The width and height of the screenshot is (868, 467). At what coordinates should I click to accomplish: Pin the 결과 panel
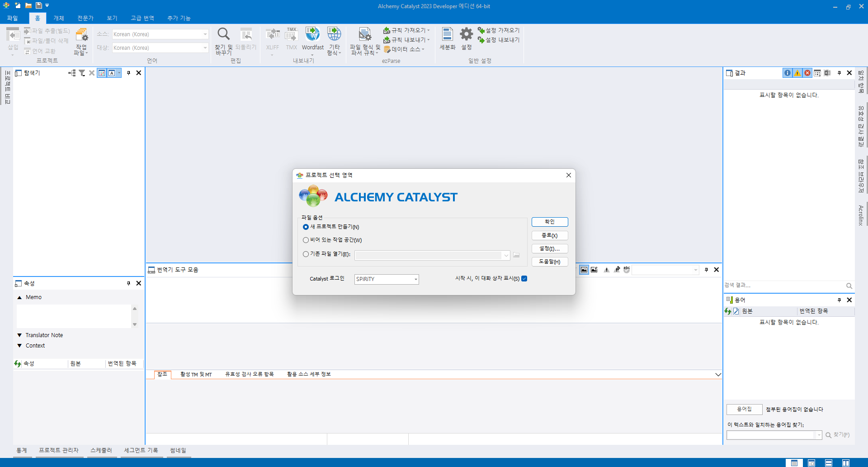[840, 73]
